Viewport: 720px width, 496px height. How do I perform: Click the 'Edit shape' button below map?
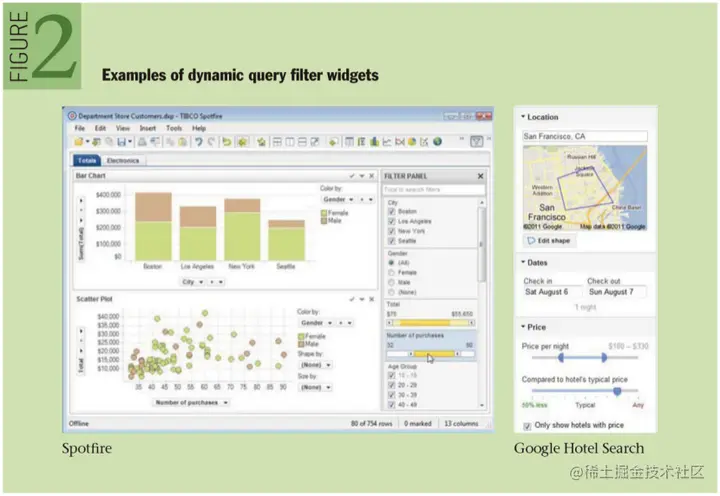click(549, 241)
